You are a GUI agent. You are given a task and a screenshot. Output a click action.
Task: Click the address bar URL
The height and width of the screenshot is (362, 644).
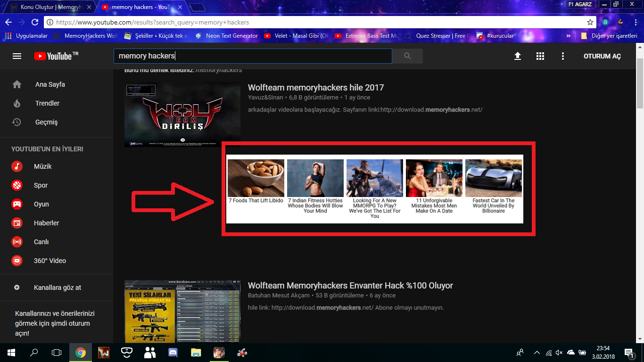pos(152,22)
